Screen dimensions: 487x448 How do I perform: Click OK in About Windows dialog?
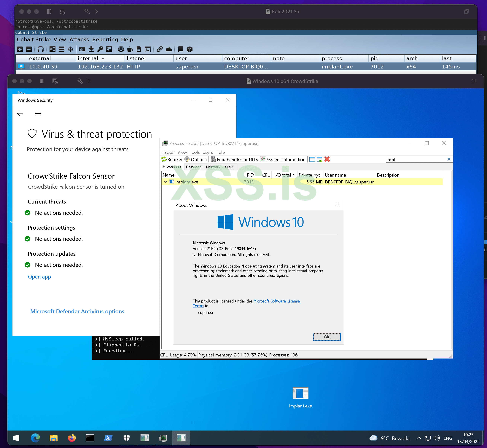(x=327, y=337)
